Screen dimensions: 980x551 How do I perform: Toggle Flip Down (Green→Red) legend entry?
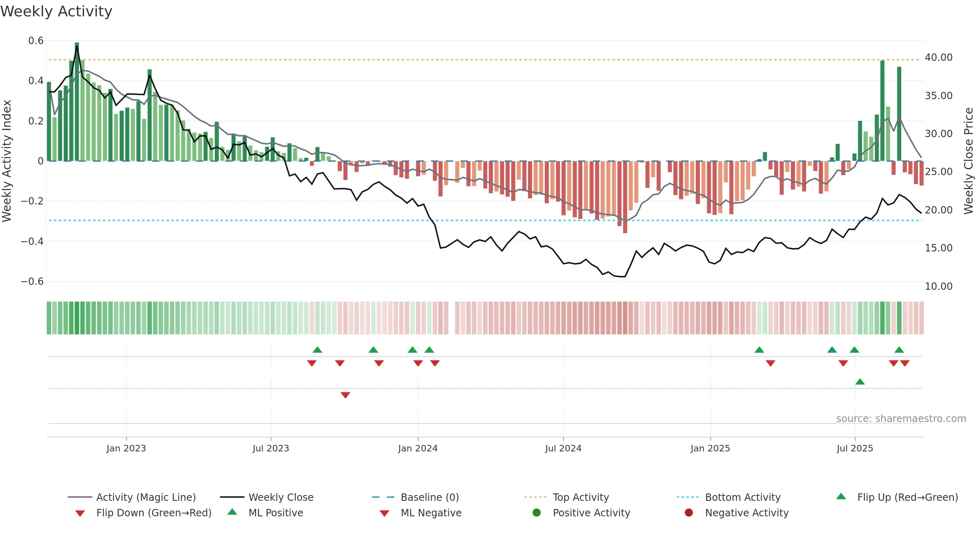coord(143,513)
